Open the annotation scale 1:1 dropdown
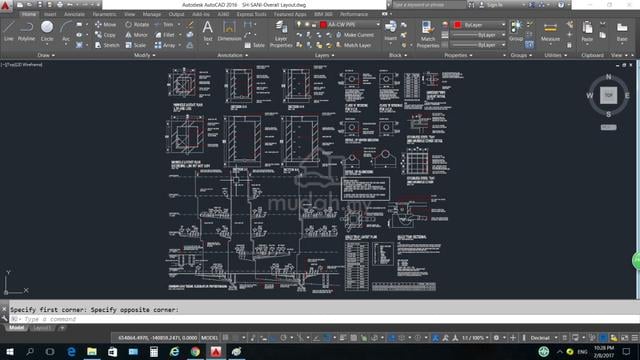 coord(475,338)
